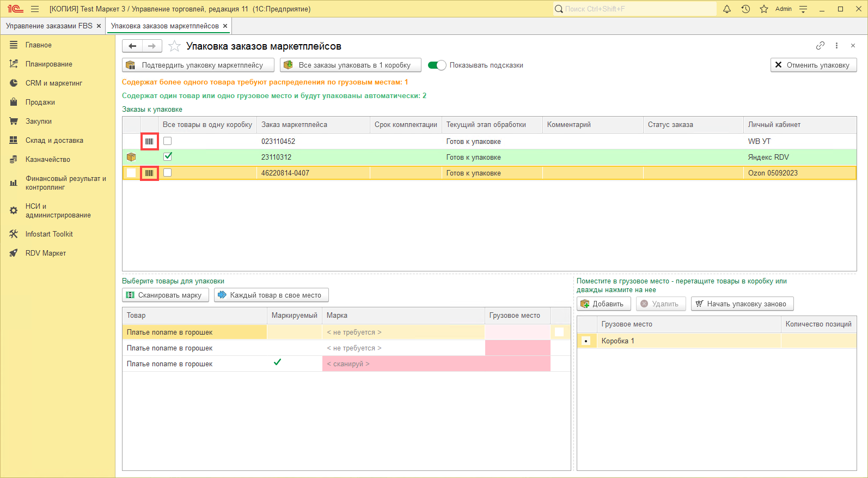Switch to Управление заказами FBS tab
Screen dimensions: 868x478
coord(49,26)
